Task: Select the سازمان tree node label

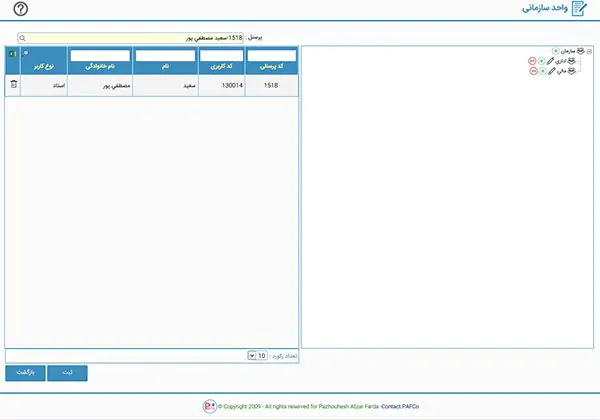Action: (x=568, y=51)
